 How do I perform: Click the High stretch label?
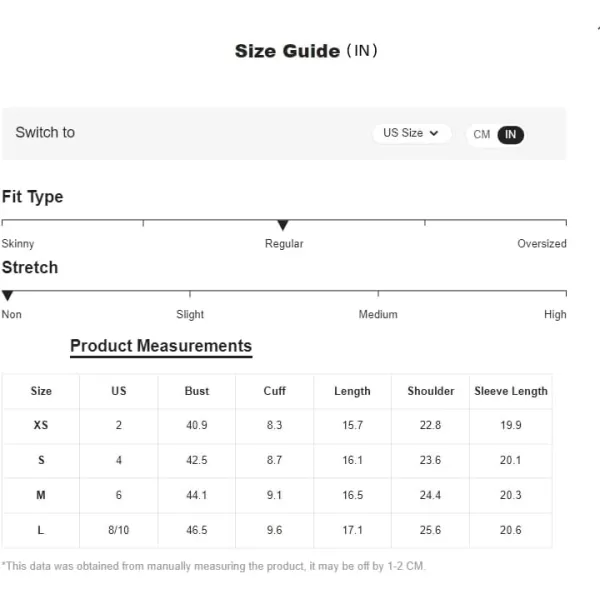click(555, 315)
